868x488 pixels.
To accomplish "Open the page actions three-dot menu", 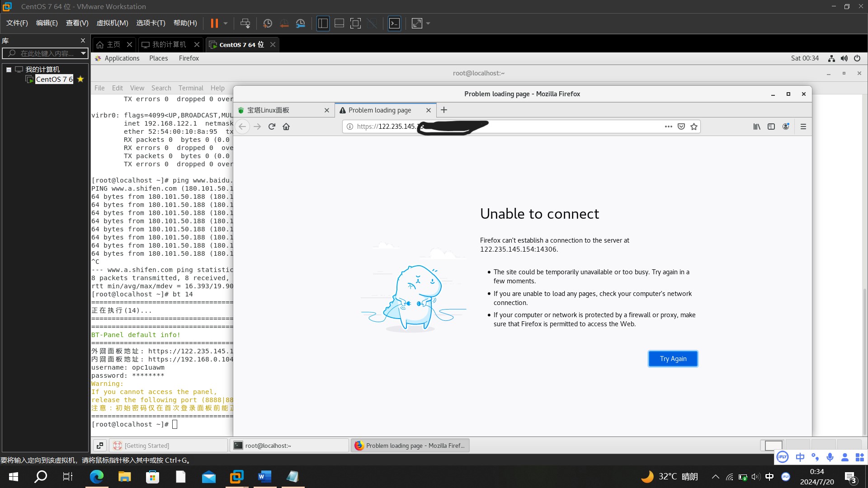I will (x=668, y=127).
